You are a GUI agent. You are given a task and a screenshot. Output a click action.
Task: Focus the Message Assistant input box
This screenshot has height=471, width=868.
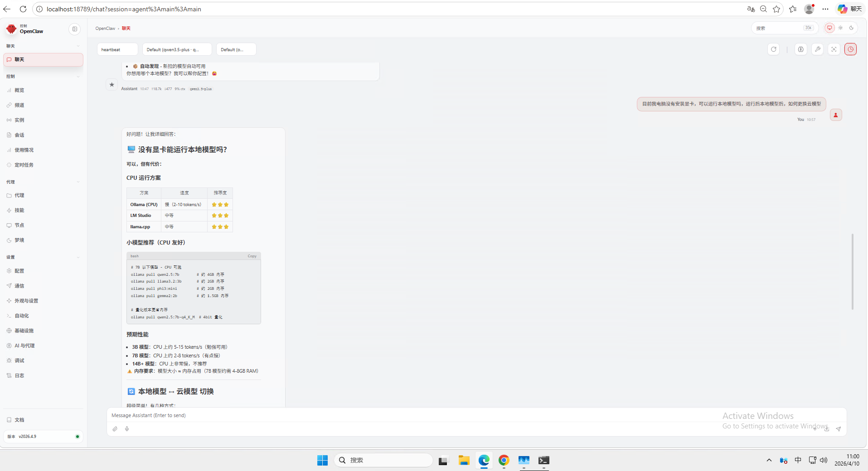point(476,415)
